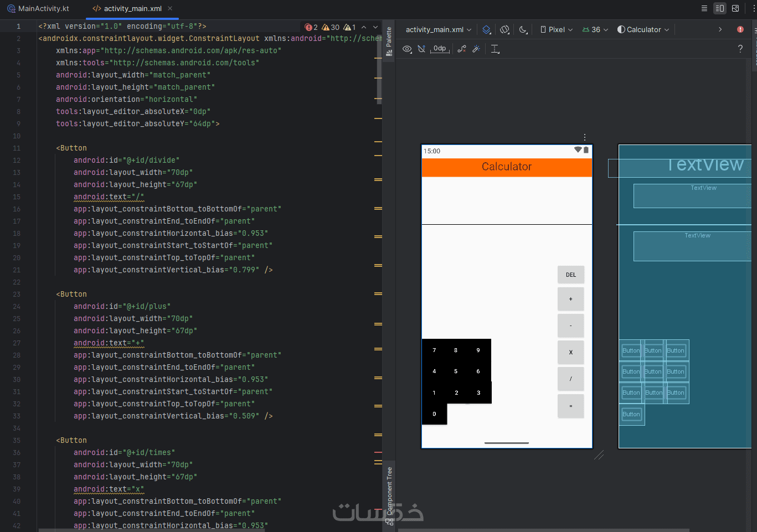Click the Infer Constraints magic wand
Image resolution: width=757 pixels, height=532 pixels.
[476, 49]
